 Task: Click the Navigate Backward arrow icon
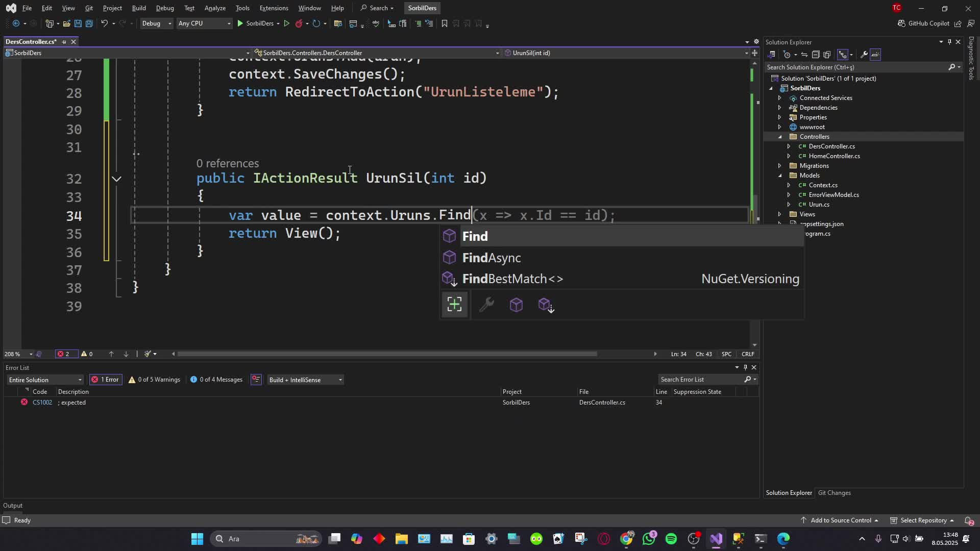tap(16, 23)
